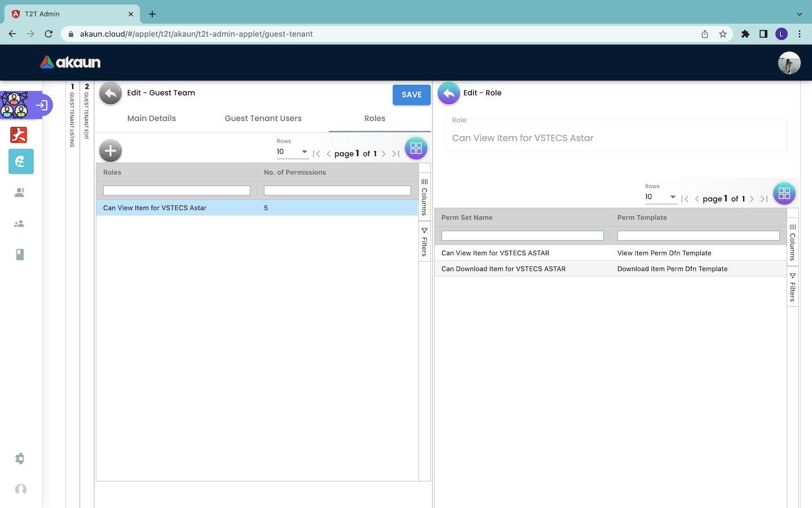Click the grid view icon in Roles panel
Image resolution: width=812 pixels, height=508 pixels.
pos(416,148)
